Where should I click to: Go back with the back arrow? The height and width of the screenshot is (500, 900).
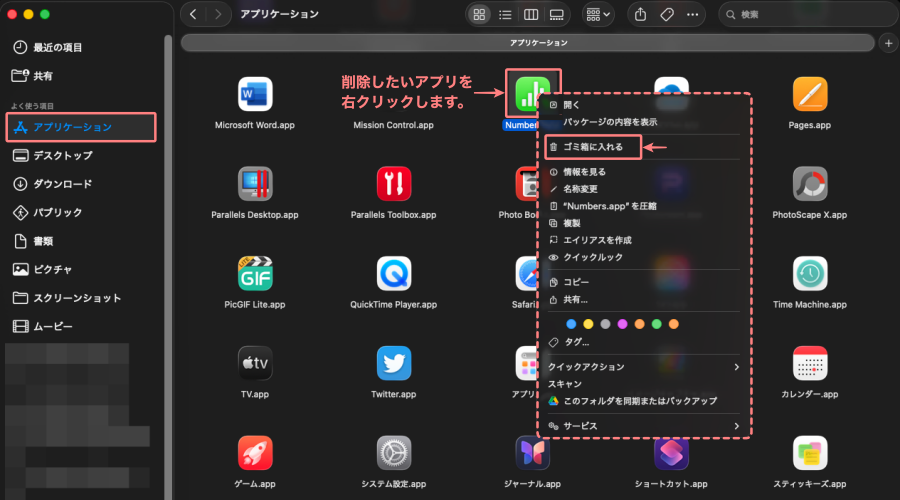(193, 14)
